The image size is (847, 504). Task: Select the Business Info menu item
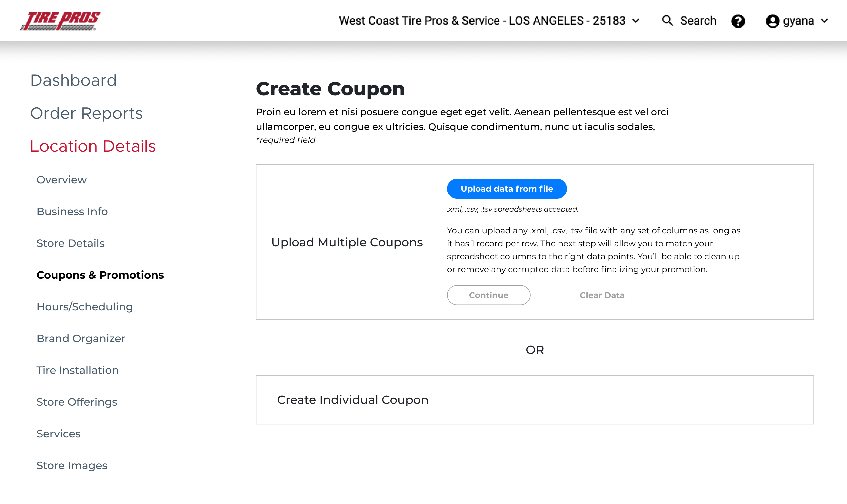pyautogui.click(x=72, y=211)
